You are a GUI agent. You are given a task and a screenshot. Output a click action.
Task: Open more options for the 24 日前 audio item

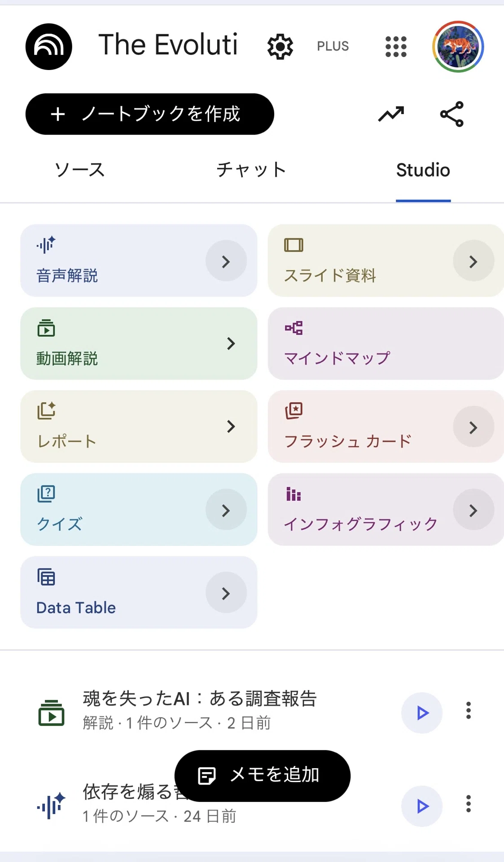click(x=469, y=804)
